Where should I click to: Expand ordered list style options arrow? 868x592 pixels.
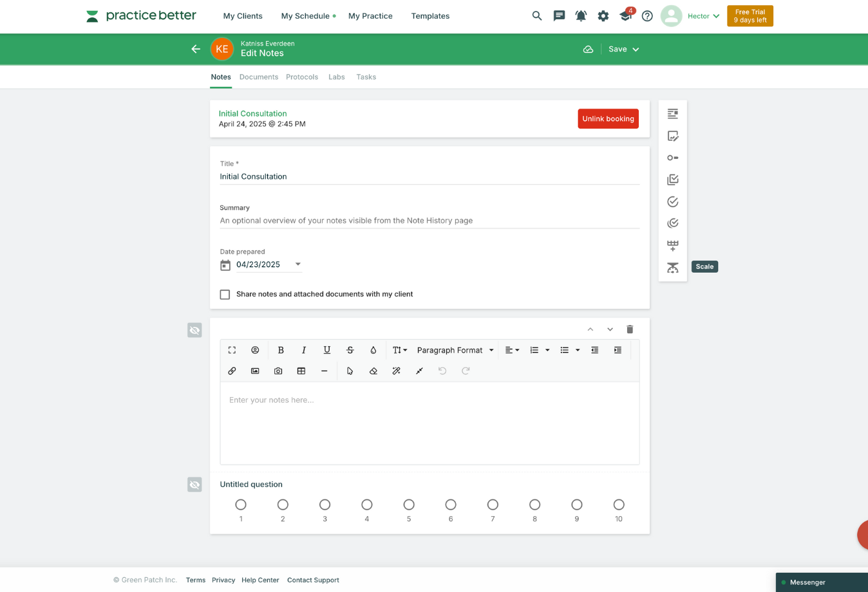[x=547, y=350]
